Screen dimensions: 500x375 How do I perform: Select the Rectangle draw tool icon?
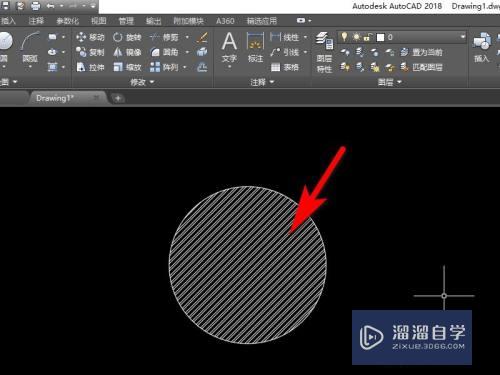point(52,37)
